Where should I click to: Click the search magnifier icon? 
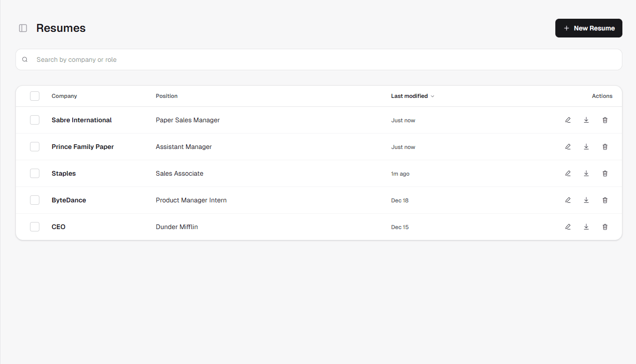click(25, 59)
